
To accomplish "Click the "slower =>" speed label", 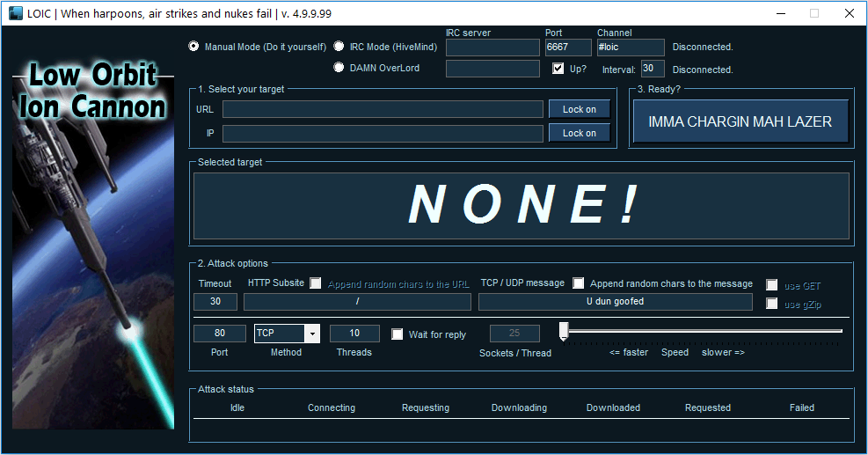I will (724, 353).
